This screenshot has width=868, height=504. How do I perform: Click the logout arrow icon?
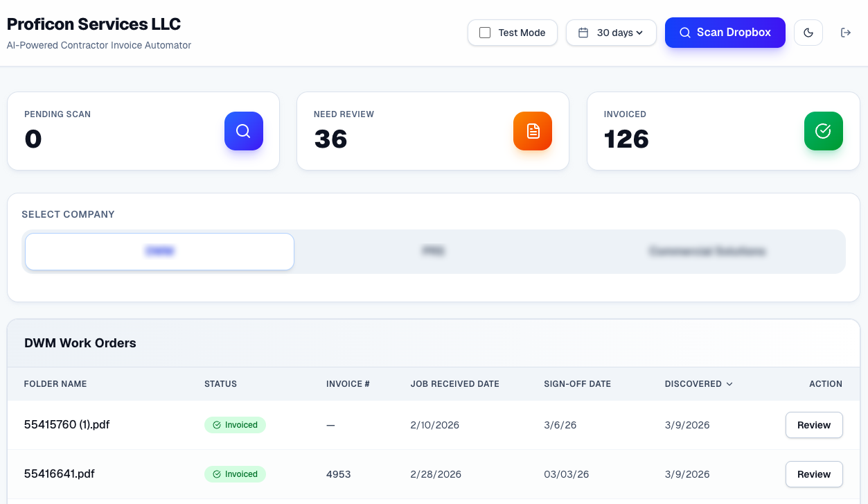(845, 33)
